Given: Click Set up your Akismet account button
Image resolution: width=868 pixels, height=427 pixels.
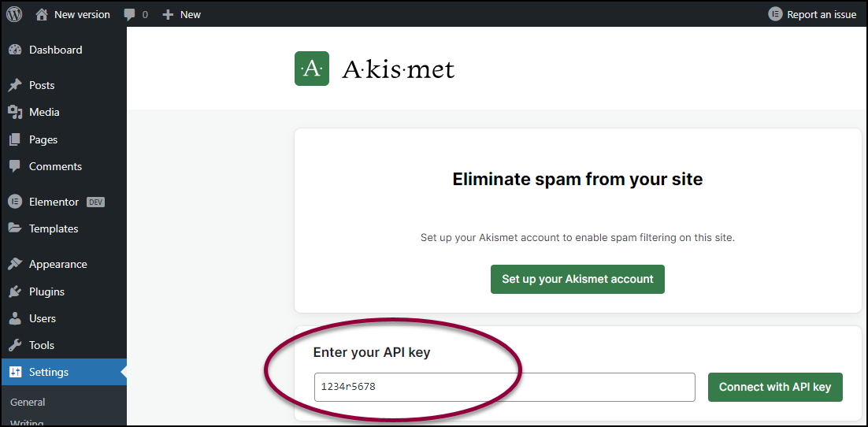Looking at the screenshot, I should 577,279.
